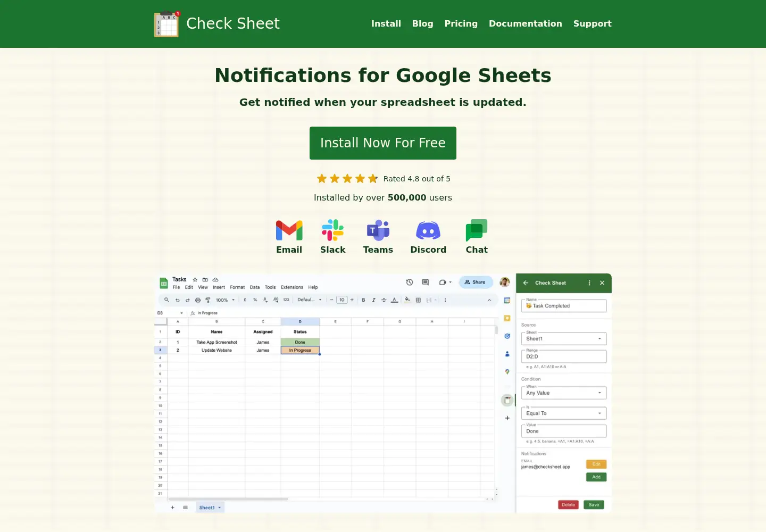The width and height of the screenshot is (766, 532).
Task: Click the Share button in the Sheets screenshot
Action: [x=476, y=282]
